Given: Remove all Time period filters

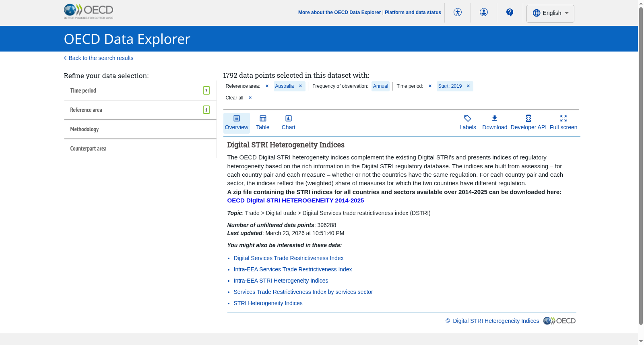Looking at the screenshot, I should [430, 86].
